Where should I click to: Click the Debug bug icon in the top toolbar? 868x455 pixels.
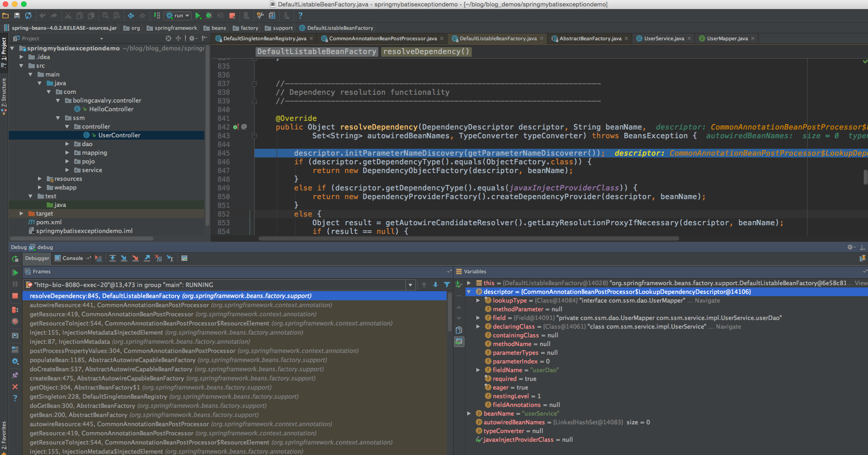tap(209, 16)
